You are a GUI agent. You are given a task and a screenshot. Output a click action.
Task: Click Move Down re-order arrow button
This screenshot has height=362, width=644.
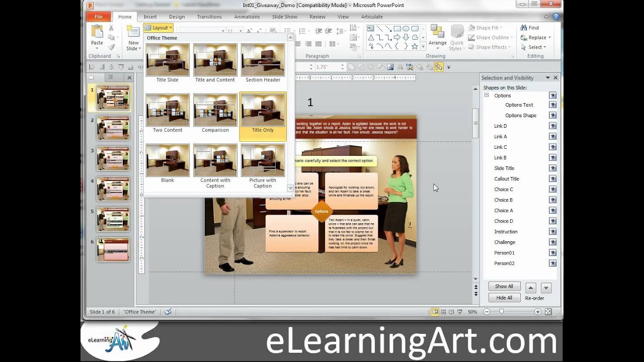pyautogui.click(x=546, y=288)
